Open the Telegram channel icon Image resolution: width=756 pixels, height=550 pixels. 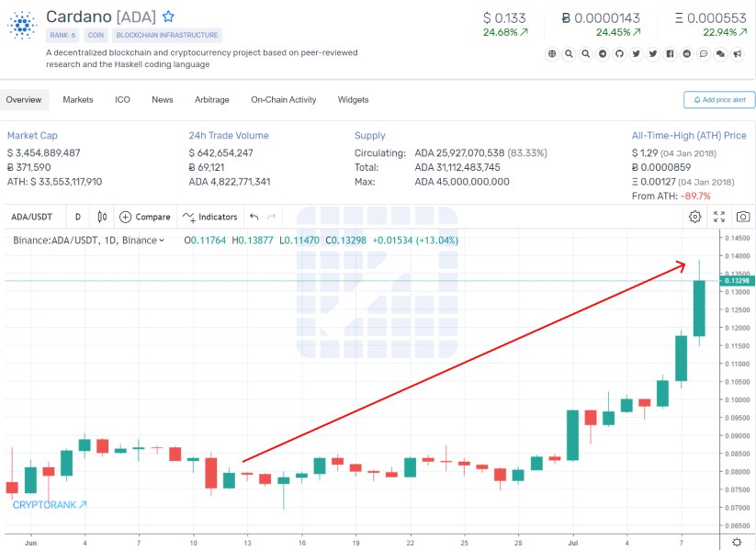603,53
